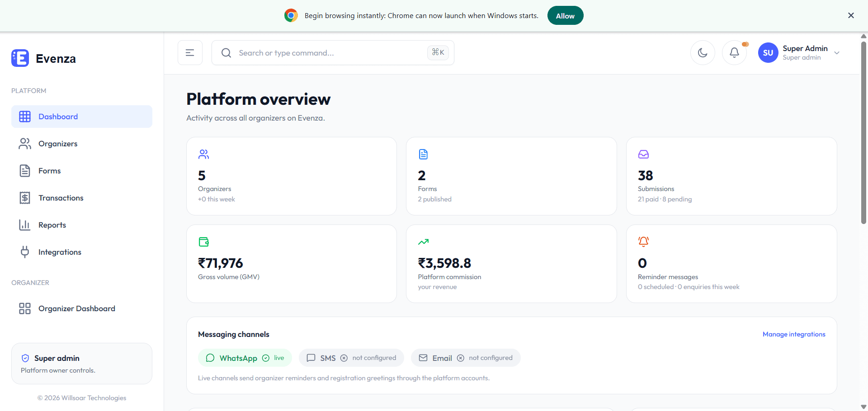Viewport: 868px width, 411px height.
Task: Click the ₹3,598.8 commission value
Action: [x=444, y=263]
